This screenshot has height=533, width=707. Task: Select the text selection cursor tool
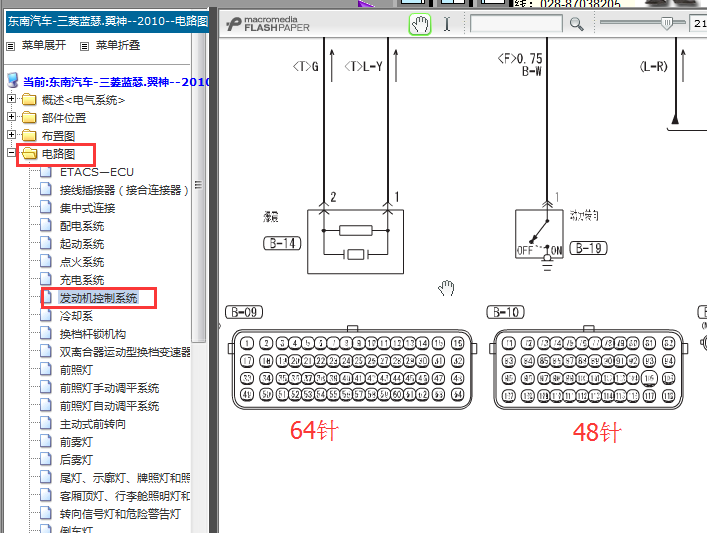[x=447, y=24]
